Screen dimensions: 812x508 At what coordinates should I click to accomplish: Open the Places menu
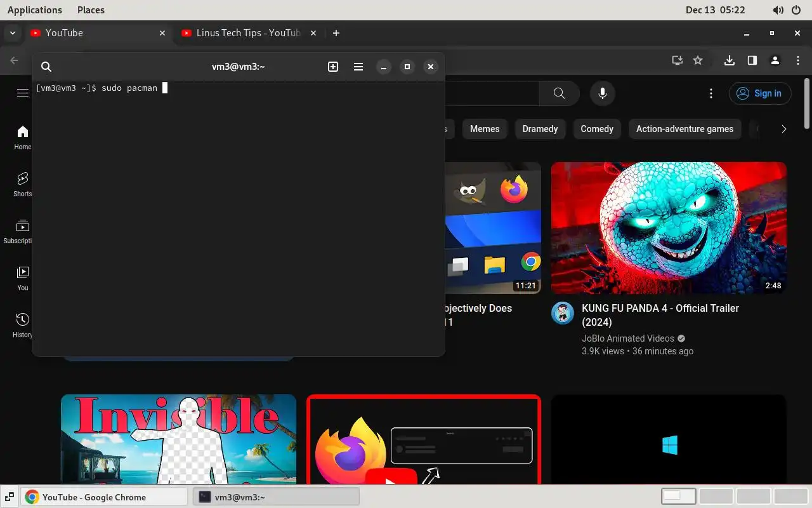click(x=91, y=10)
